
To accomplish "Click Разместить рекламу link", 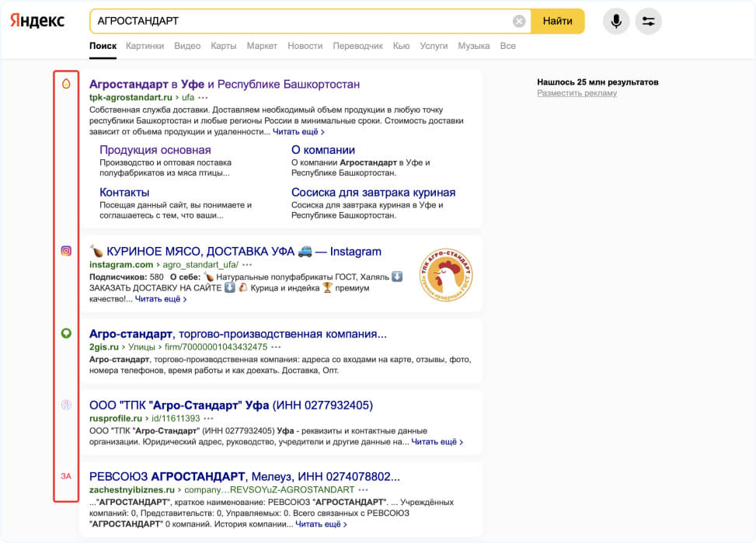I will click(x=577, y=93).
